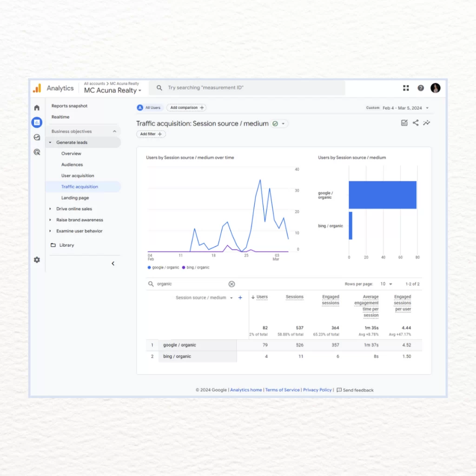Click the search magnifier in top bar
The width and height of the screenshot is (476, 476).
pyautogui.click(x=159, y=88)
